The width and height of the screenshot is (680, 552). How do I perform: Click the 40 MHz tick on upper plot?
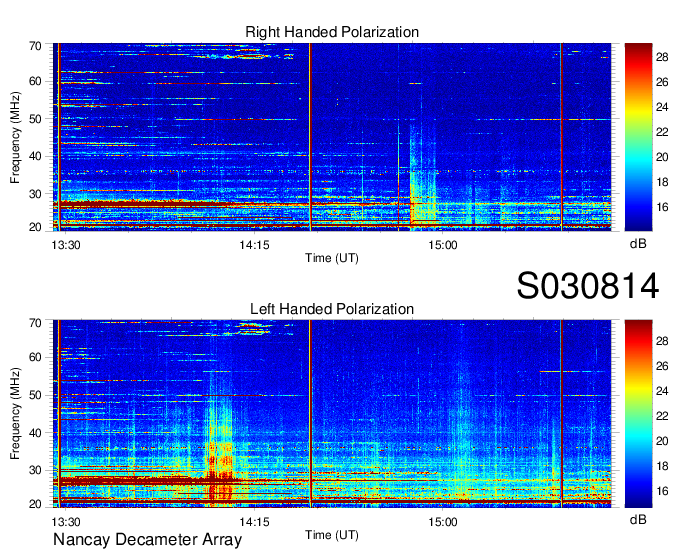tap(35, 156)
